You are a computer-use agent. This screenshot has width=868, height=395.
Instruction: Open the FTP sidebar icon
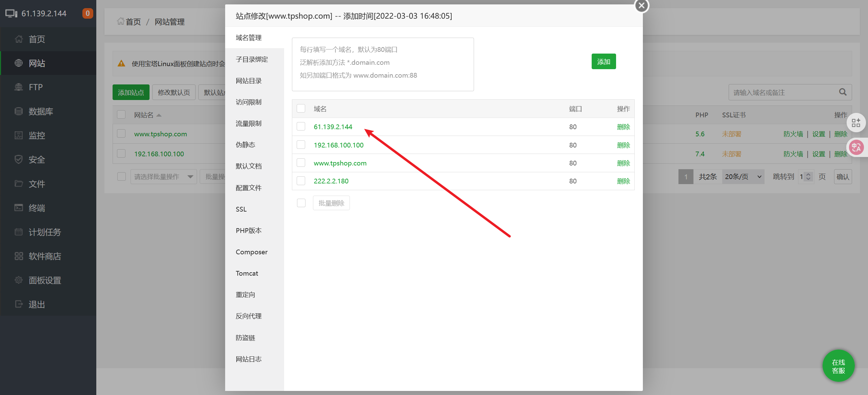(19, 87)
